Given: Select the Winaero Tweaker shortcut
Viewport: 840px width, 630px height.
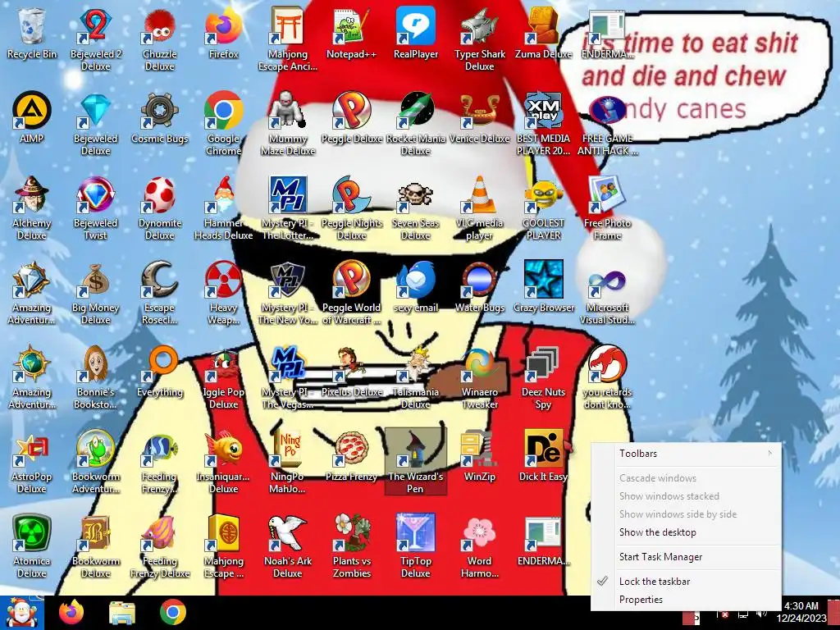Looking at the screenshot, I should pos(479,377).
